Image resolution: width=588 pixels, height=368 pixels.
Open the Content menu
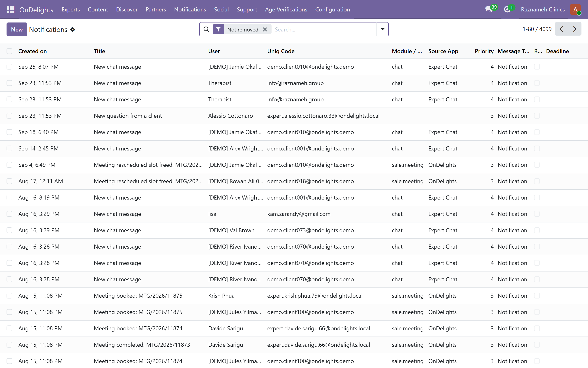click(98, 9)
